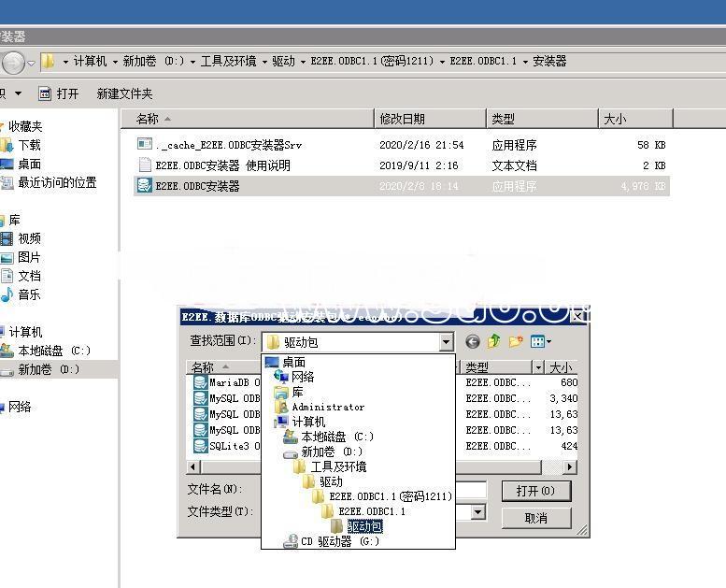Open the View Menu icon in dialog

pos(540,342)
